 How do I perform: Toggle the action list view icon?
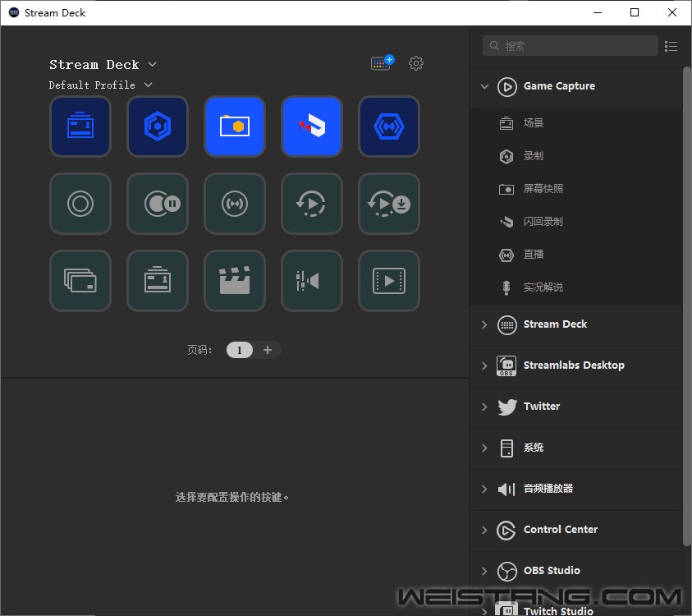point(671,46)
